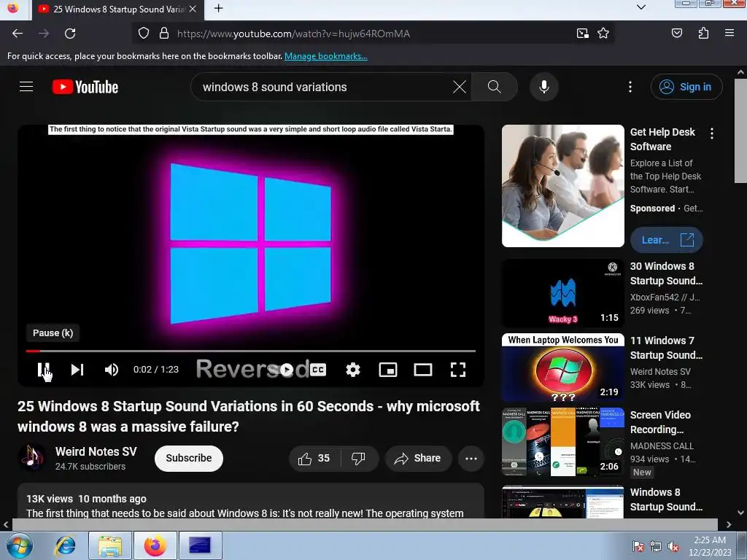
Task: Mute the video volume
Action: point(112,370)
